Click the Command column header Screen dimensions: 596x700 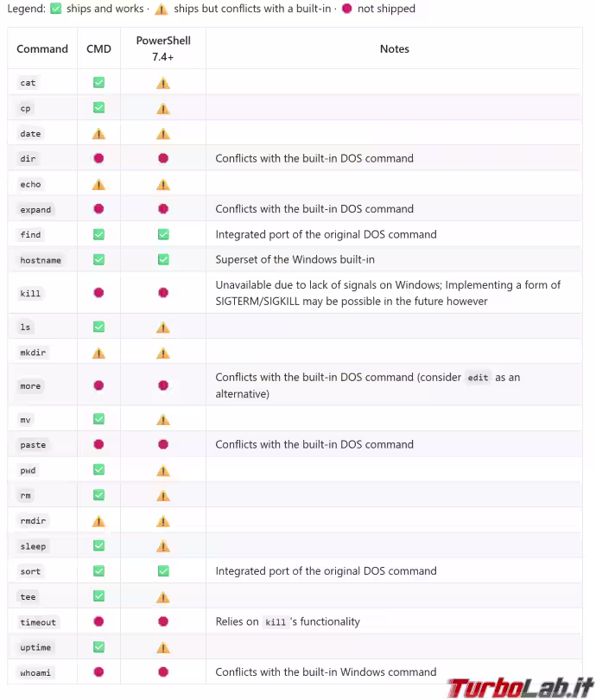tap(42, 48)
